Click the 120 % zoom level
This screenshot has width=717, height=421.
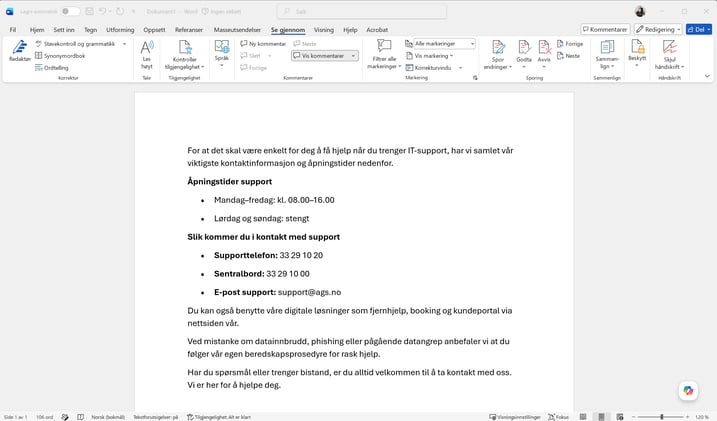pyautogui.click(x=702, y=417)
